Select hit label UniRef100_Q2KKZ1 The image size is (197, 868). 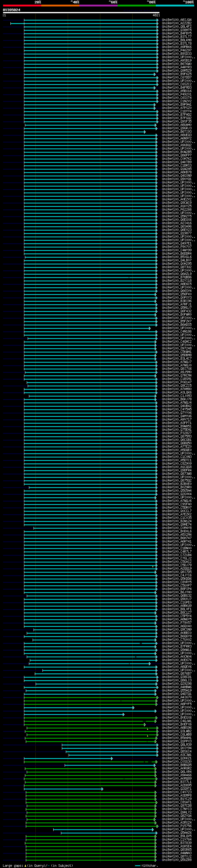coord(177,758)
